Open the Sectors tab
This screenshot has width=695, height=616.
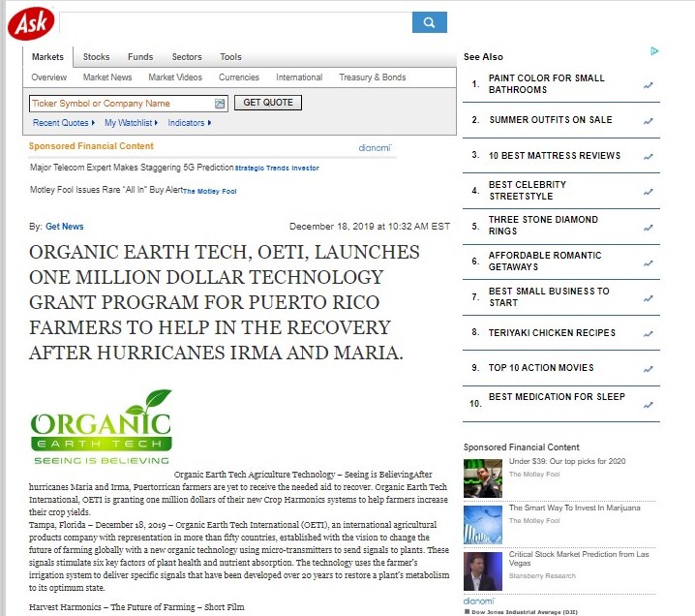(x=187, y=57)
